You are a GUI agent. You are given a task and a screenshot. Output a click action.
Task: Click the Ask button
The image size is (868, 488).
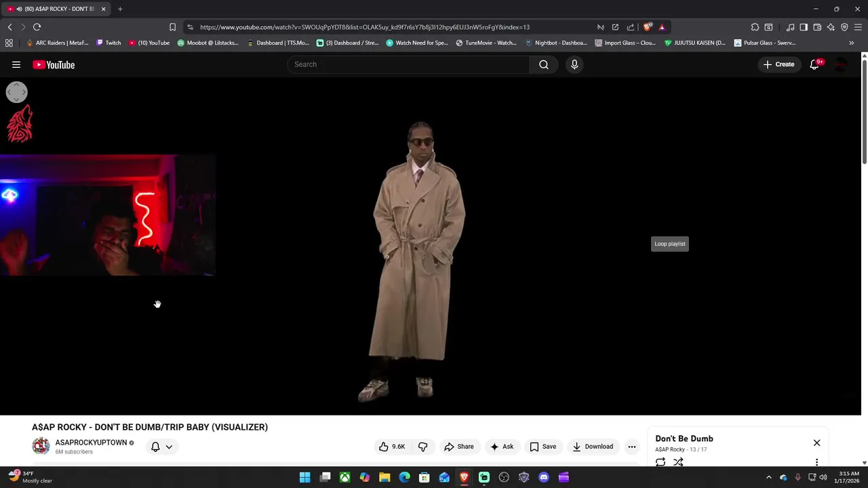point(502,447)
